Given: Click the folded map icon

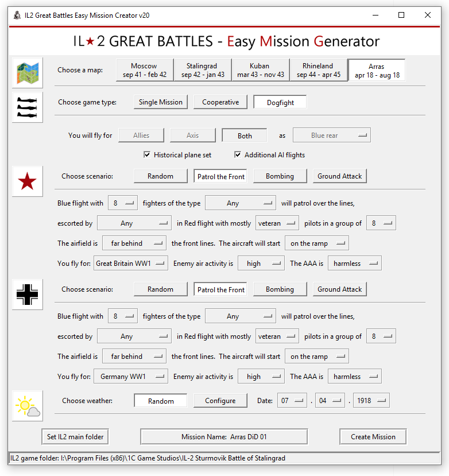Looking at the screenshot, I should [28, 73].
